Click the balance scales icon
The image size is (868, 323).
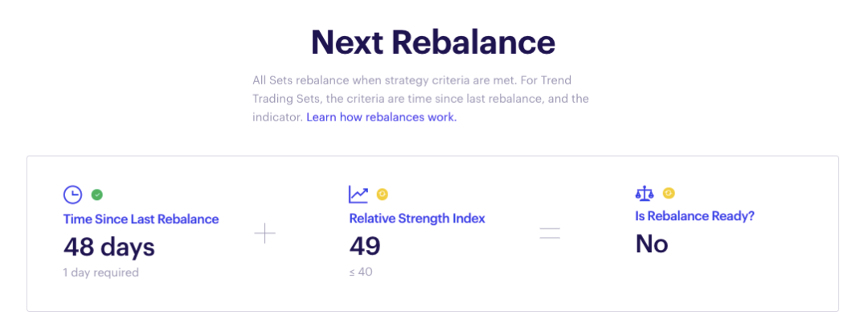[x=645, y=194]
